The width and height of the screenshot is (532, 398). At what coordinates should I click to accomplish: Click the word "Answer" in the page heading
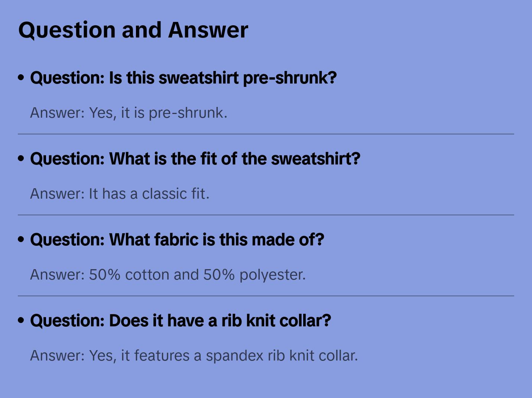click(208, 30)
